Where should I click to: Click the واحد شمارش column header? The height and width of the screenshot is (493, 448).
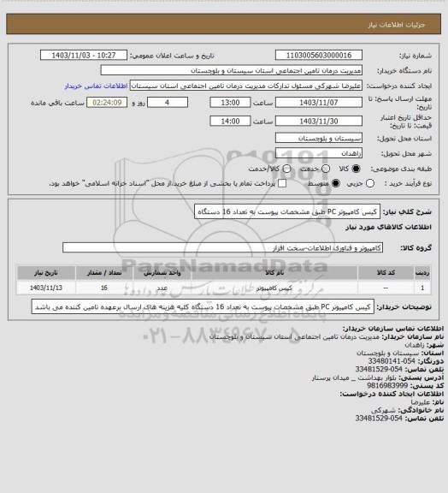click(x=162, y=272)
